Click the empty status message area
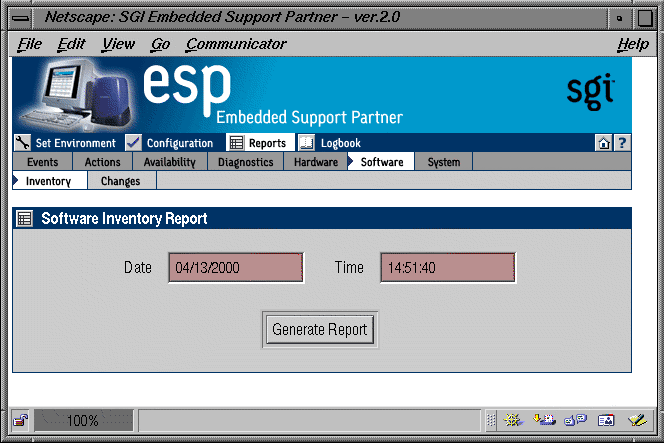Screen dimensions: 664x443 (310, 420)
